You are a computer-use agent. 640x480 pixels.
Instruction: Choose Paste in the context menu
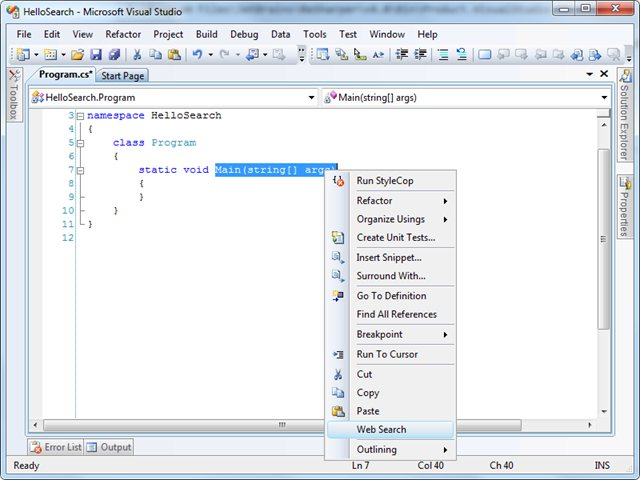click(x=391, y=411)
